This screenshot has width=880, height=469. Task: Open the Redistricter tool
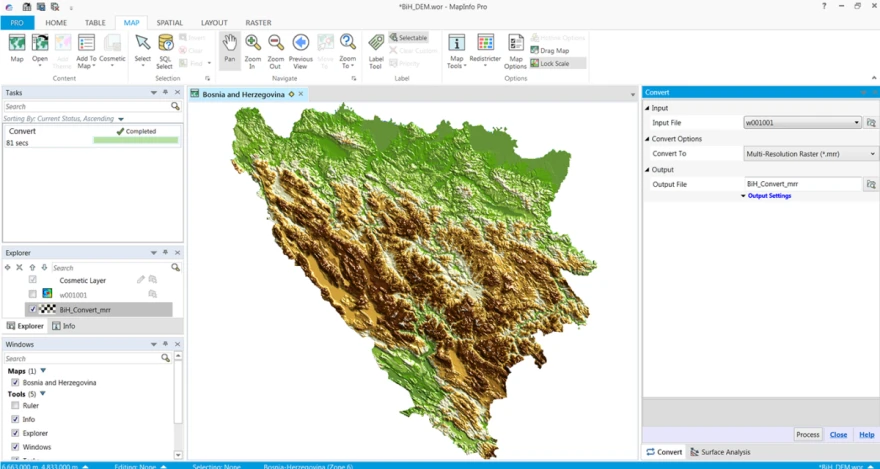point(485,50)
